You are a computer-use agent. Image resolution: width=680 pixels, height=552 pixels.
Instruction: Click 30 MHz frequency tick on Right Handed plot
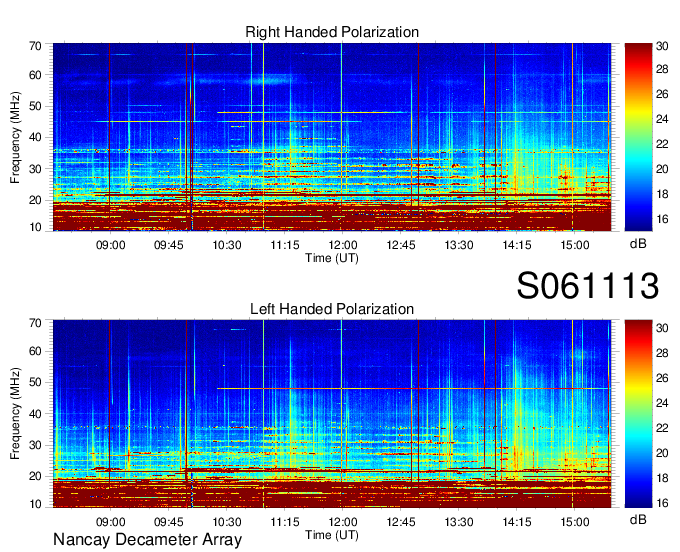[35, 169]
